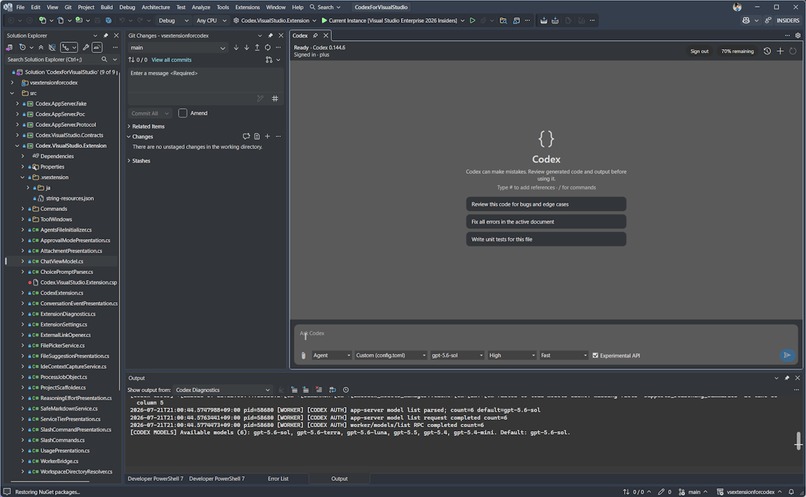Viewport: 806px width, 497px height.
Task: Start new Codex chat with plus icon
Action: 780,51
